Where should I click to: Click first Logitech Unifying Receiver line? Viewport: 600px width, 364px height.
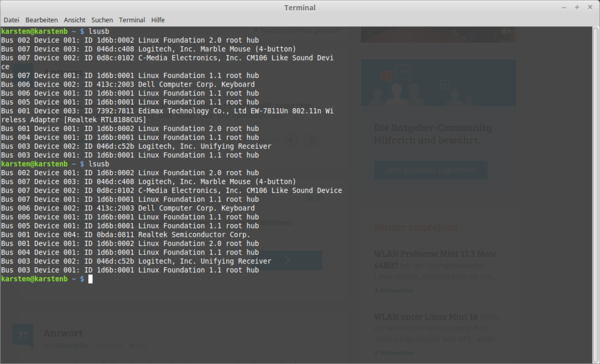click(136, 146)
